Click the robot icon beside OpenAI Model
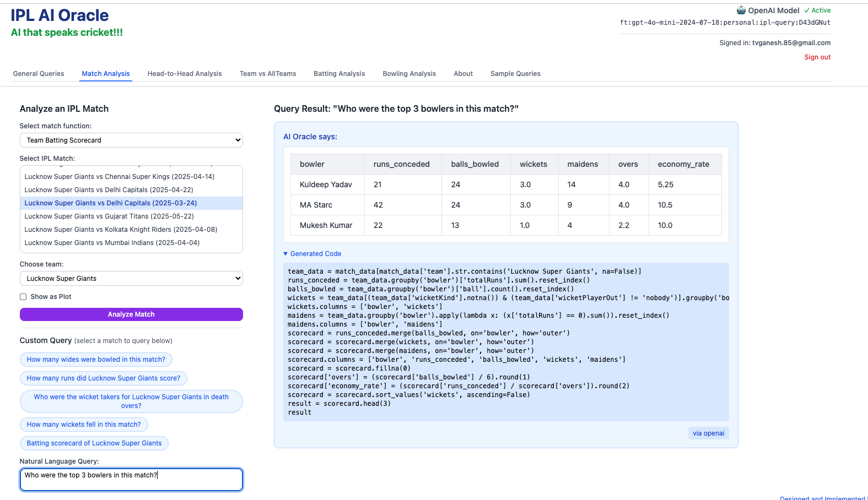868x500 pixels. click(x=741, y=10)
